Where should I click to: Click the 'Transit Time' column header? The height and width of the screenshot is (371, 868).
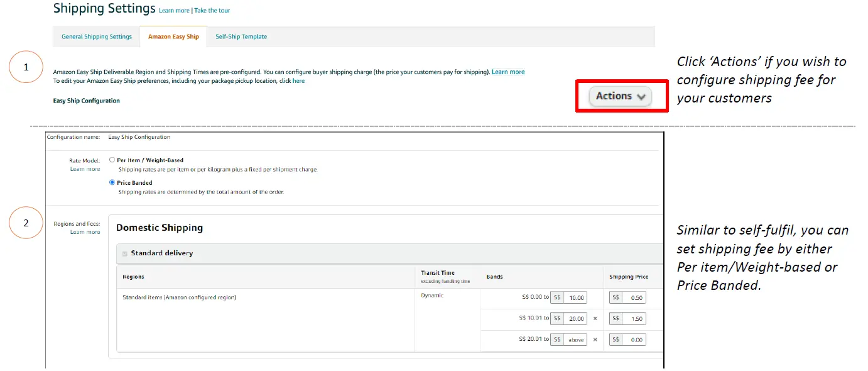coord(438,273)
